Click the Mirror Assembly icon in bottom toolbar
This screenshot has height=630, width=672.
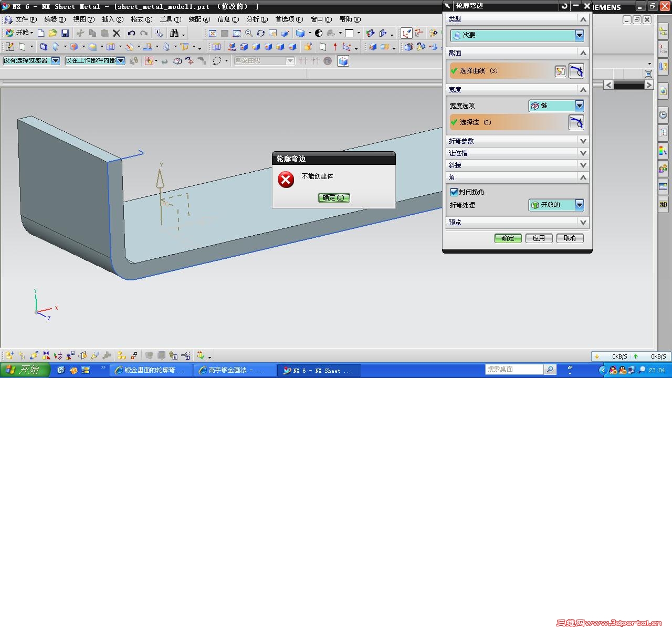(x=46, y=355)
